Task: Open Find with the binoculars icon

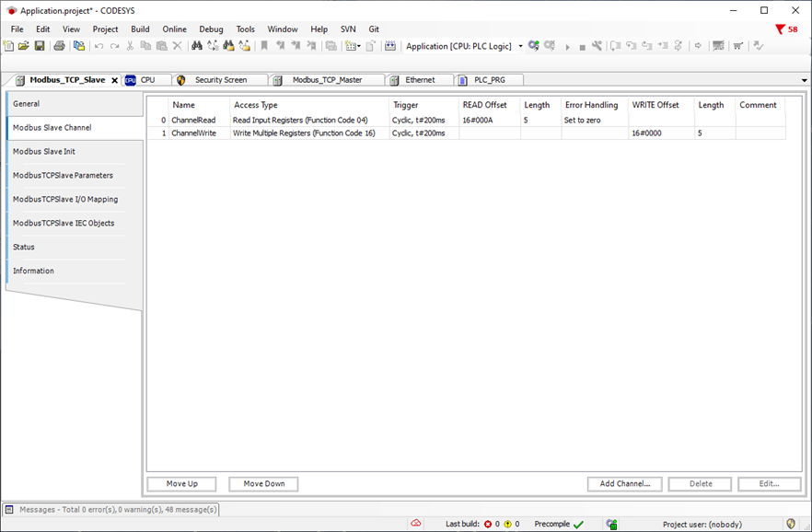Action: (x=197, y=46)
